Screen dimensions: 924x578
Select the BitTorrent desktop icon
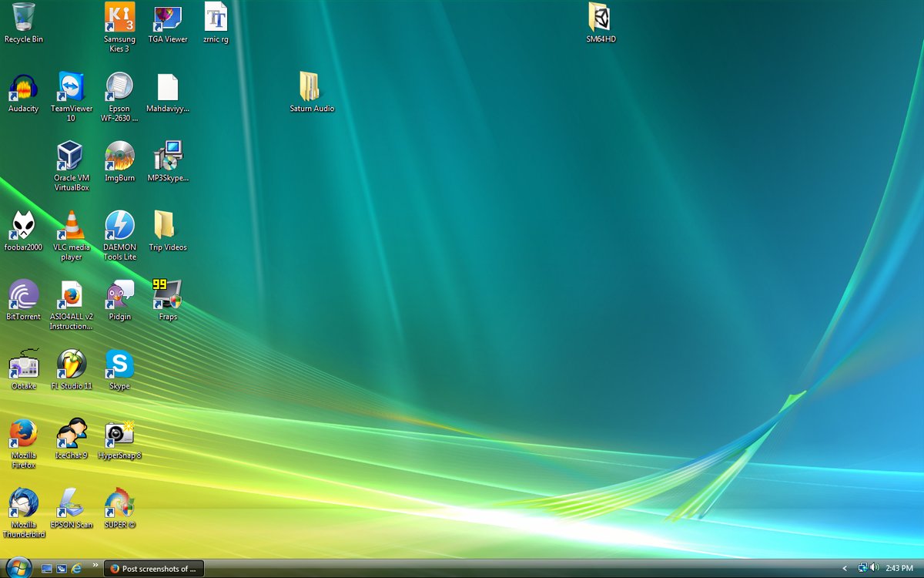point(23,295)
